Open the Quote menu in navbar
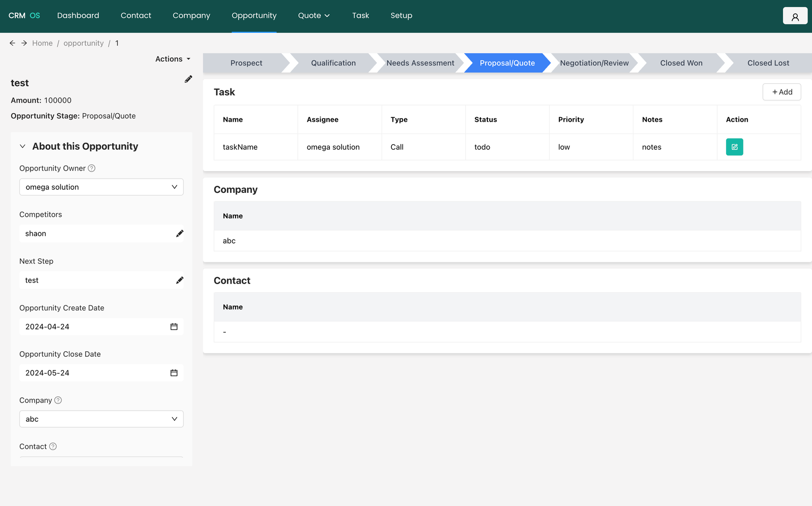 (x=314, y=16)
